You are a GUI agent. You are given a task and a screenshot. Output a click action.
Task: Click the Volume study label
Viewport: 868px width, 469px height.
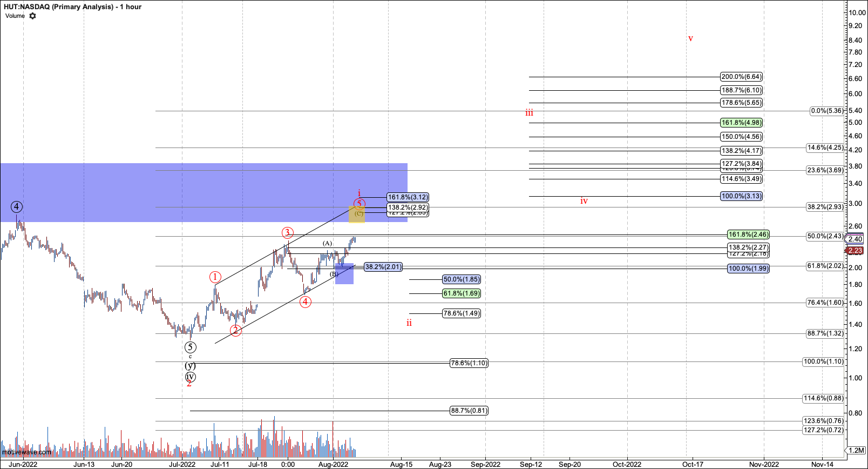click(15, 16)
